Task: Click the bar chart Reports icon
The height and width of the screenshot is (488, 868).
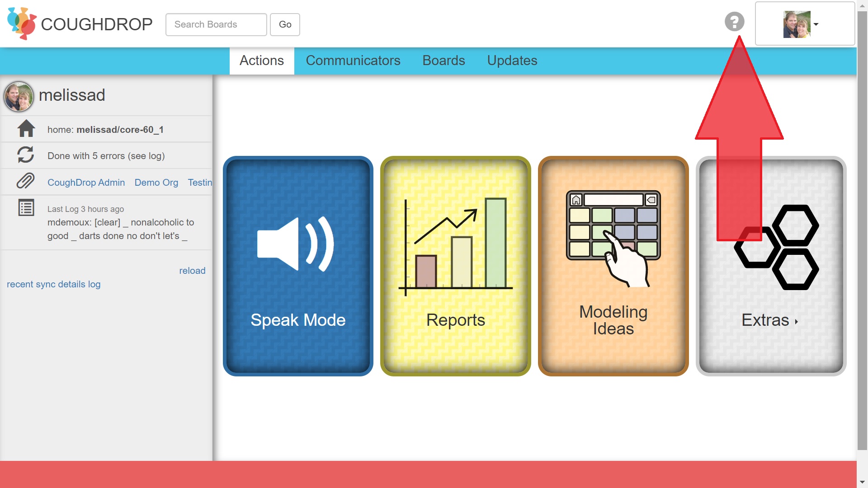Action: click(x=456, y=247)
